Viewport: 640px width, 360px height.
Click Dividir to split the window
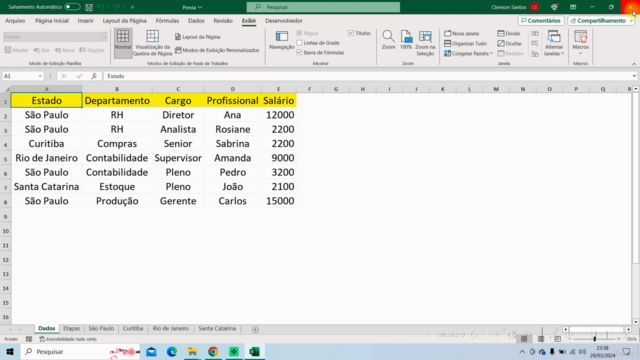click(509, 33)
